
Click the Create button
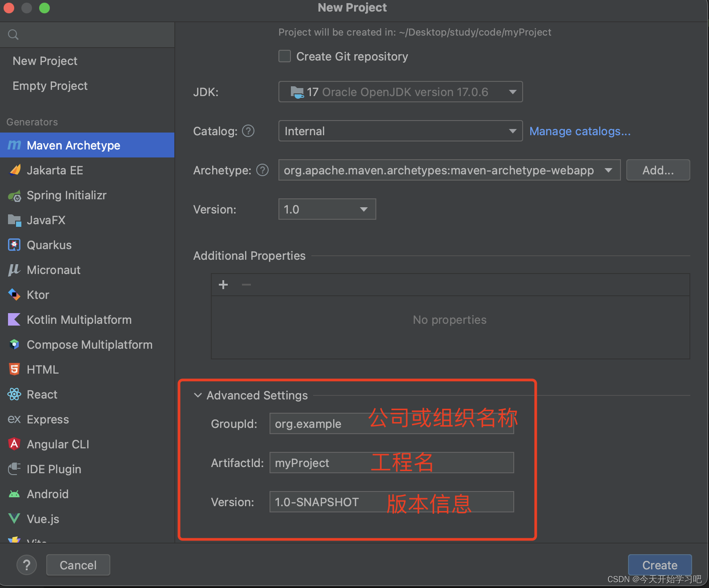point(660,565)
